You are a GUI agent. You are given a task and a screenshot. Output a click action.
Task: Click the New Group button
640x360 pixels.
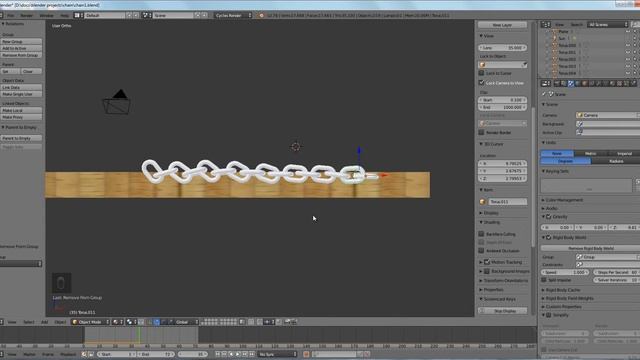[x=21, y=42]
